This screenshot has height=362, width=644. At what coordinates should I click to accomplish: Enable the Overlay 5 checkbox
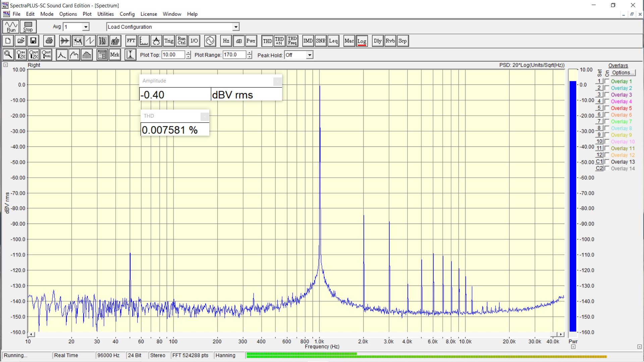(x=607, y=108)
